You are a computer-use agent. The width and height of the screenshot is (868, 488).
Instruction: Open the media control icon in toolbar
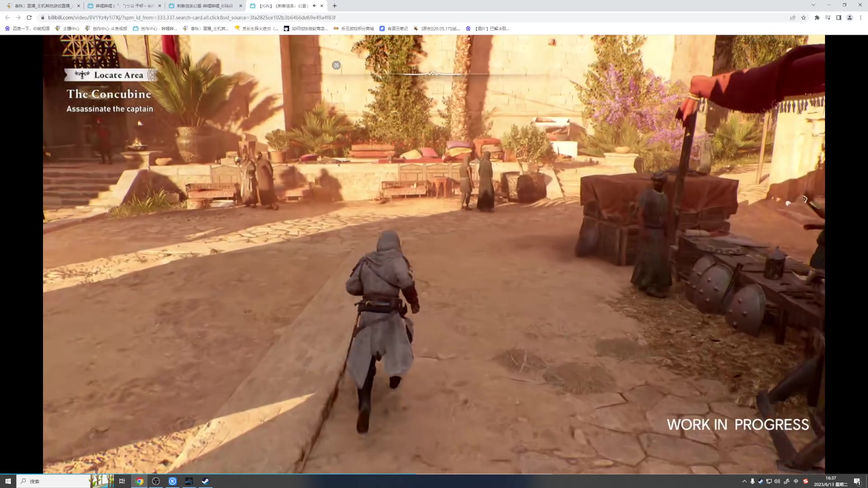[x=828, y=18]
